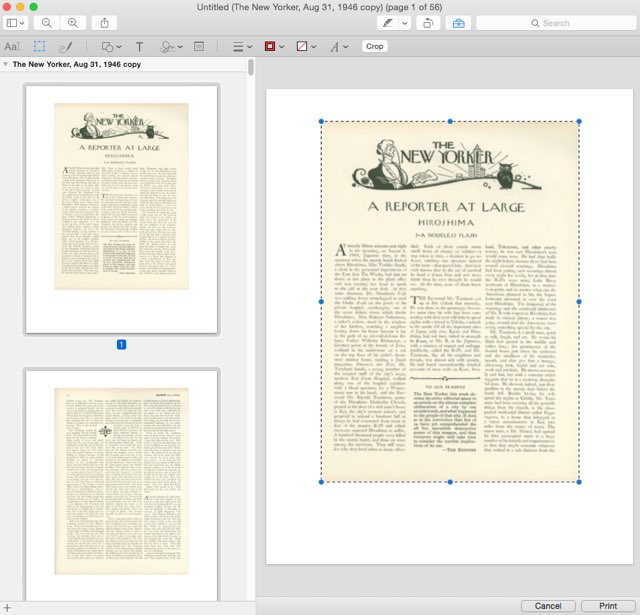Select the Highlight pen tool
The height and width of the screenshot is (615, 640).
coord(387,23)
